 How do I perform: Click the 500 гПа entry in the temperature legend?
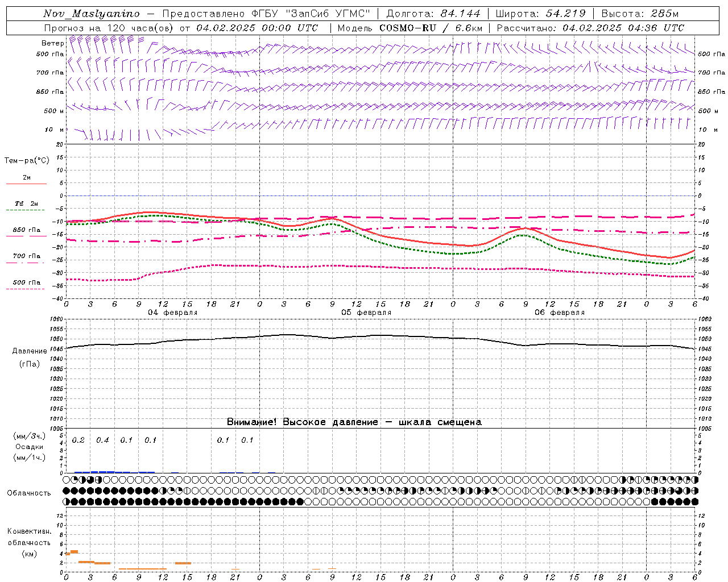point(26,282)
